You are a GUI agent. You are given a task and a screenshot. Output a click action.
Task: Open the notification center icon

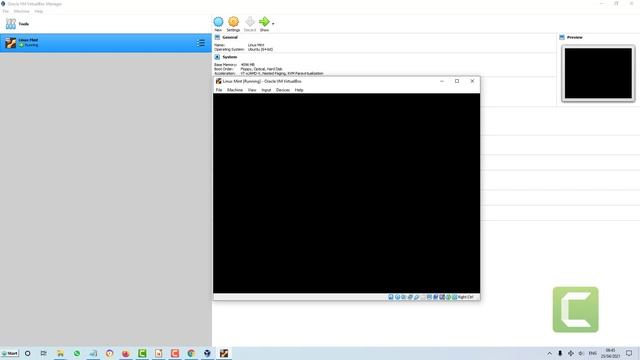click(x=629, y=353)
